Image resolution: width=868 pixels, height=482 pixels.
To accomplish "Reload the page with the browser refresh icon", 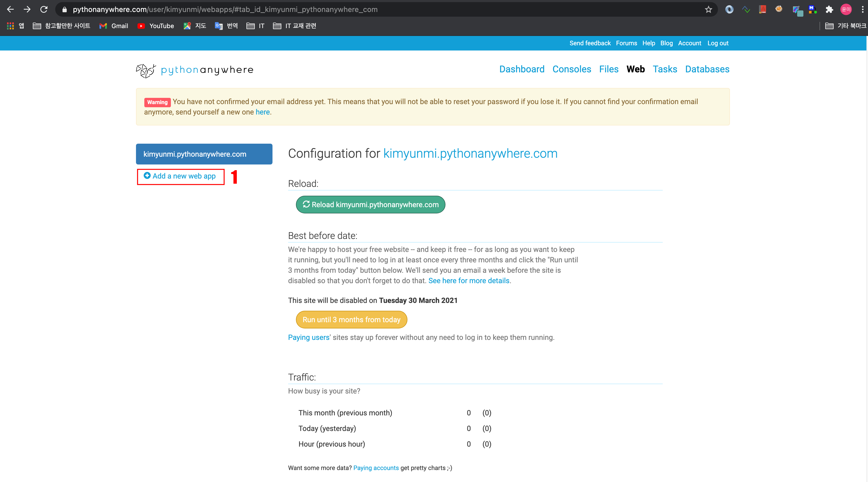I will tap(44, 9).
